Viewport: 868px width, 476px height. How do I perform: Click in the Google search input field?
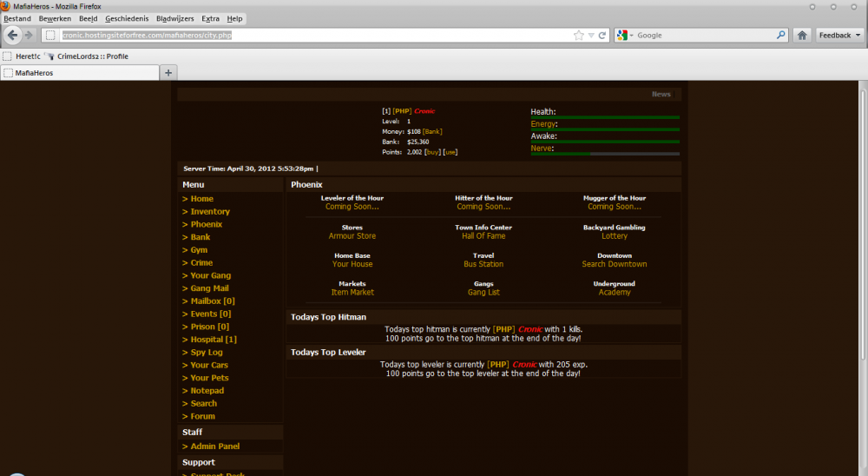(703, 36)
